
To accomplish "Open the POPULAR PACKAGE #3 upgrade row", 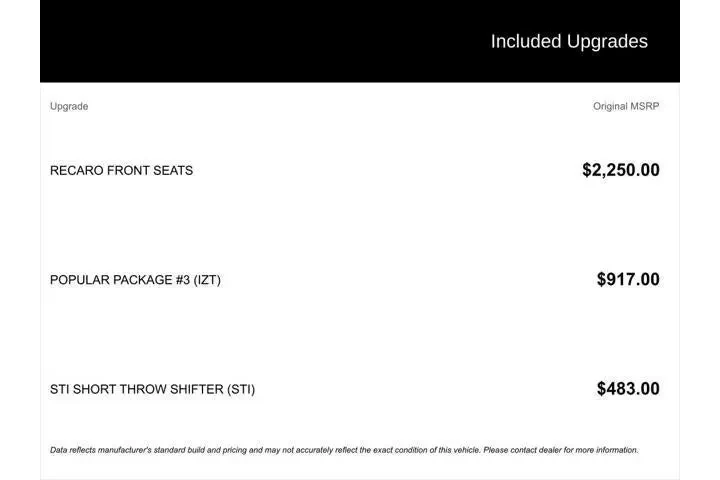I will 135,280.
